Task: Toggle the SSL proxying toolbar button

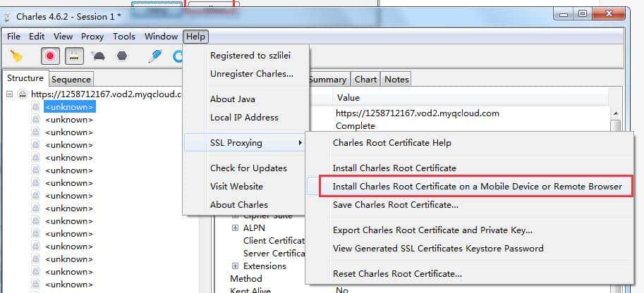Action: point(74,56)
